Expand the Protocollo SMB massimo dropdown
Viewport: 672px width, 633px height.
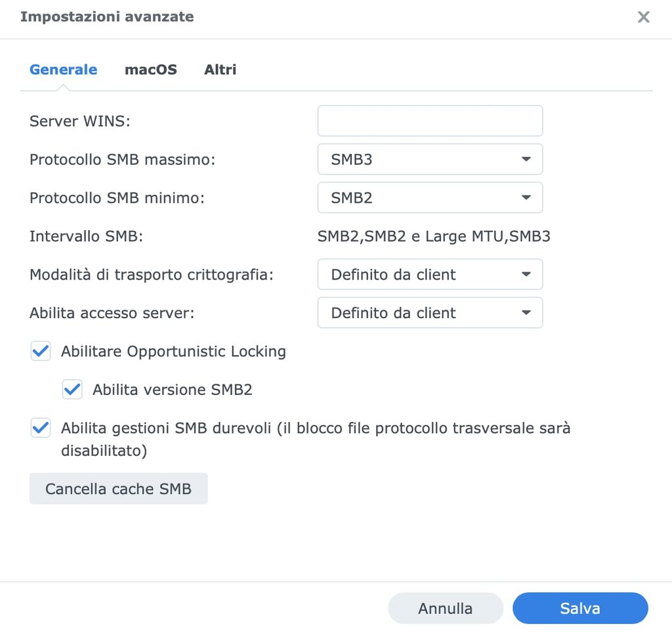pyautogui.click(x=430, y=159)
